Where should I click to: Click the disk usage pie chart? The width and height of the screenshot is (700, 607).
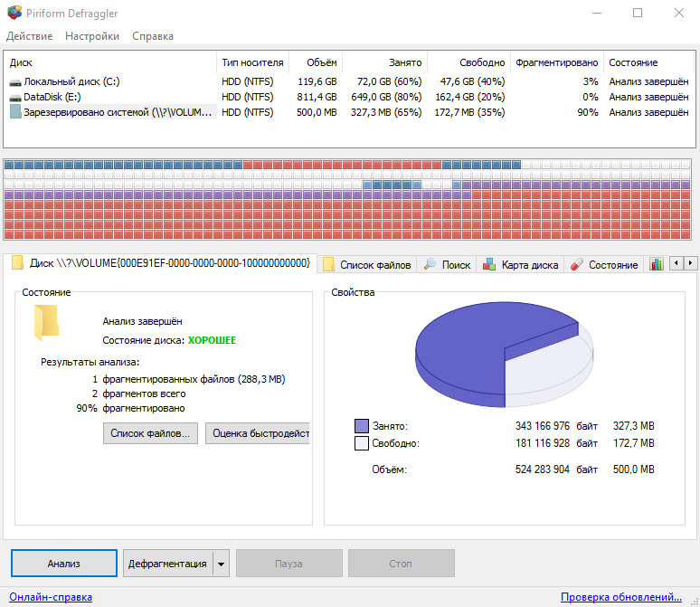[505, 355]
